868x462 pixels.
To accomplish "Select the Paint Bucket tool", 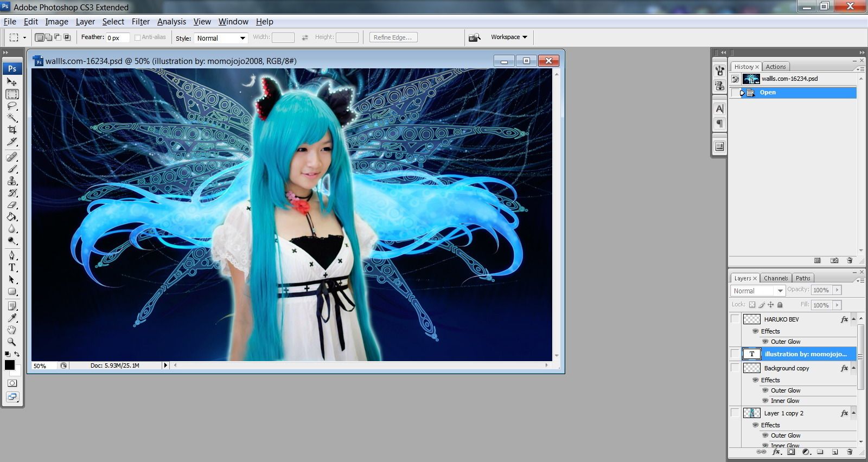I will pyautogui.click(x=12, y=217).
